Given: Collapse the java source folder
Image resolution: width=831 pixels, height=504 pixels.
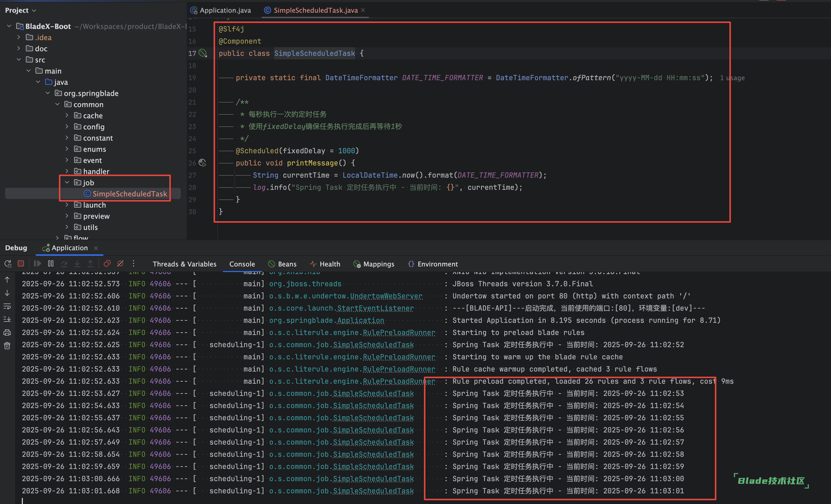Looking at the screenshot, I should 38,81.
